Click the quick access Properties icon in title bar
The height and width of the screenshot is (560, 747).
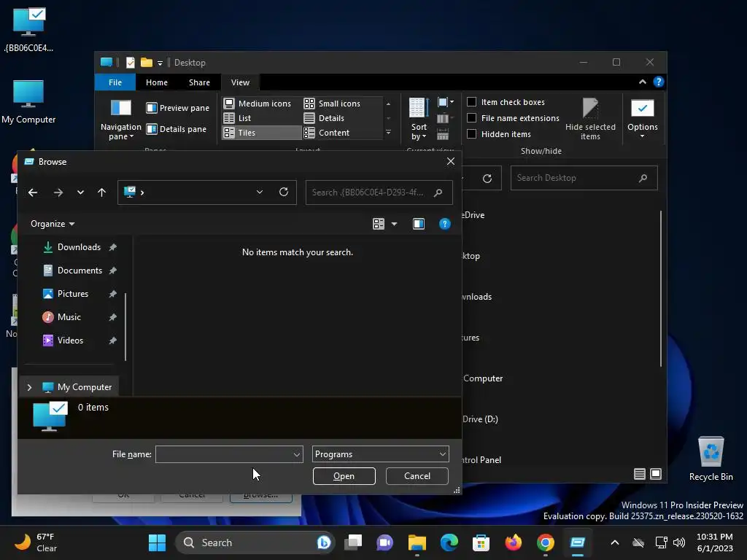(130, 63)
